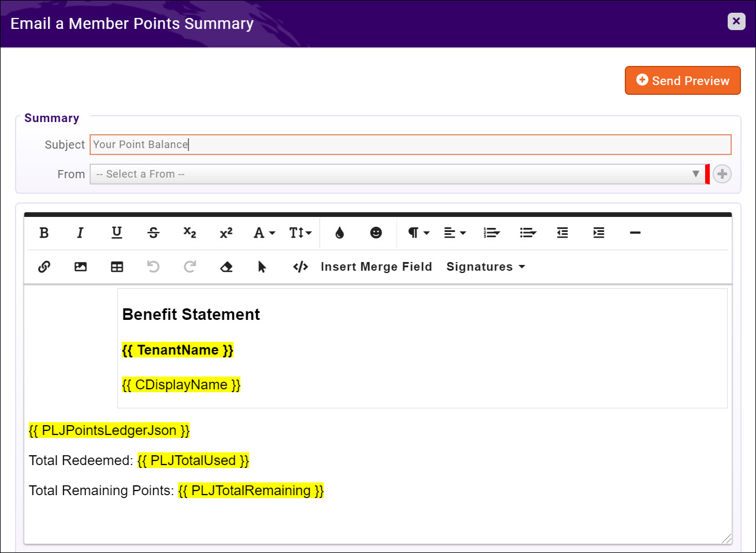Apply strikethrough formatting
The image size is (756, 553).
(153, 233)
